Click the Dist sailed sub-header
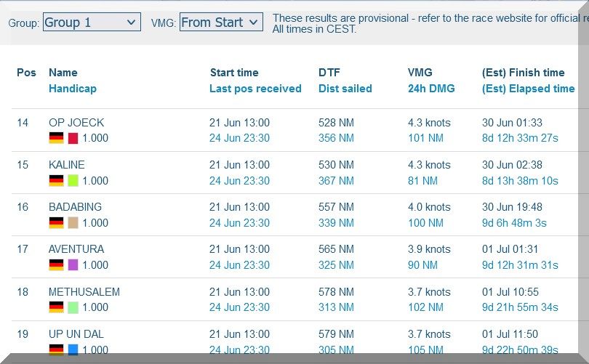The image size is (589, 364). point(345,89)
